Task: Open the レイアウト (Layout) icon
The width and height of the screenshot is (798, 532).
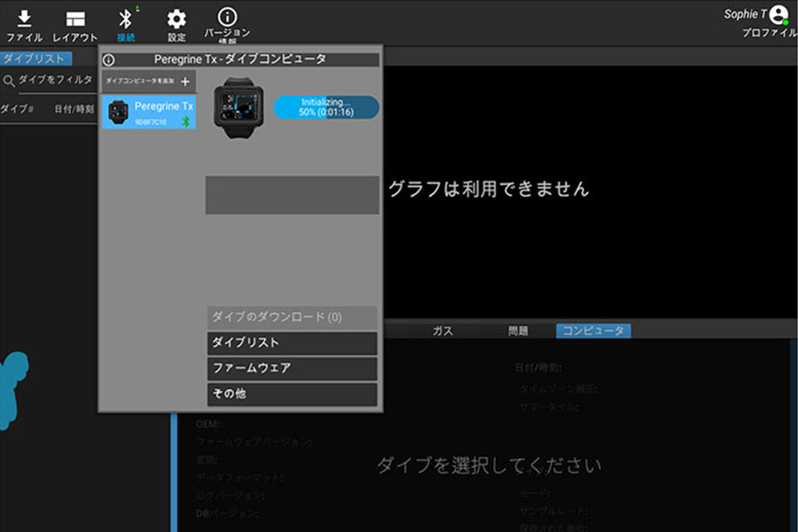Action: click(75, 20)
